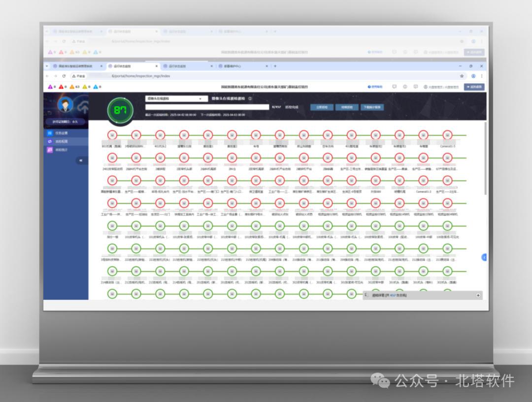
Task: Open the tab search chevron in front window
Action: point(47,66)
